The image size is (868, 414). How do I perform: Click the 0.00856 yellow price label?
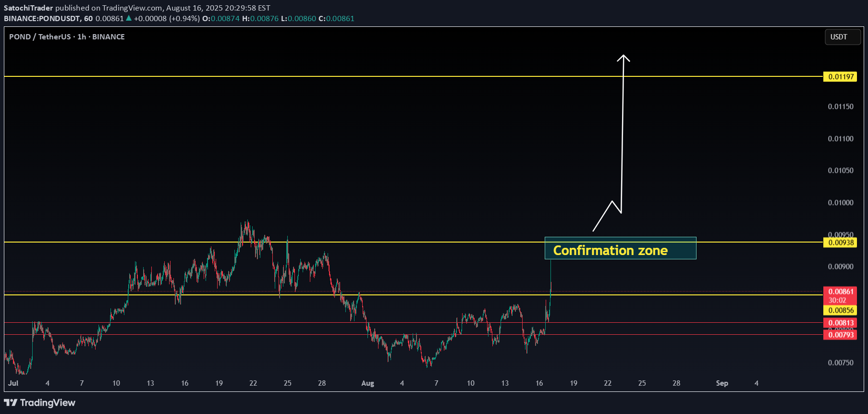tap(841, 310)
